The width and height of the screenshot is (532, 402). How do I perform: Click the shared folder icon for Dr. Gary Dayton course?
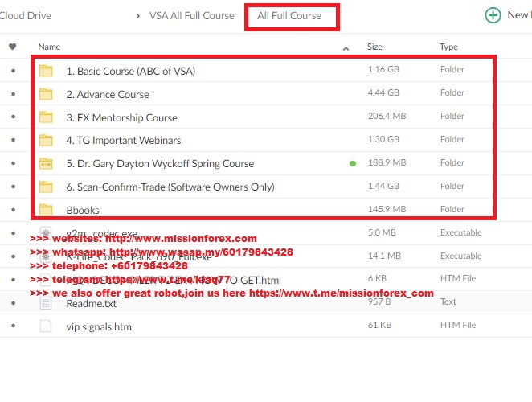tap(46, 164)
